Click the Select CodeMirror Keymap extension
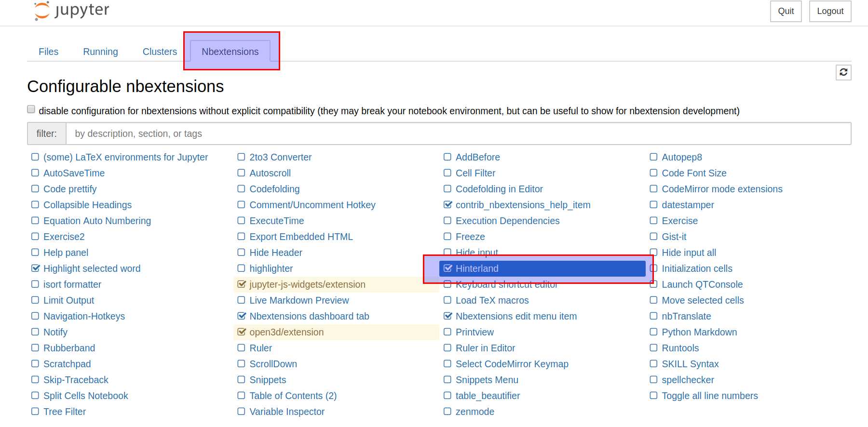Image resolution: width=868 pixels, height=427 pixels. coord(512,364)
